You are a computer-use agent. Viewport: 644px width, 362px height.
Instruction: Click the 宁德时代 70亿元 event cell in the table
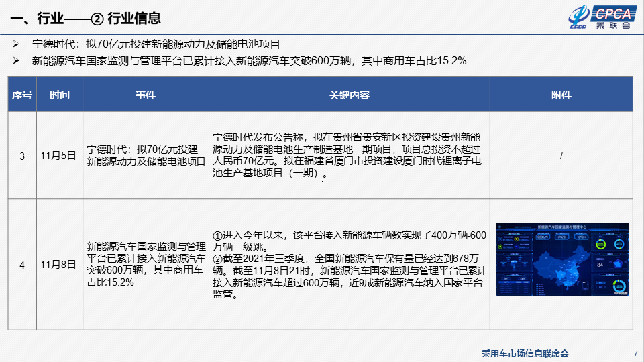[146, 156]
